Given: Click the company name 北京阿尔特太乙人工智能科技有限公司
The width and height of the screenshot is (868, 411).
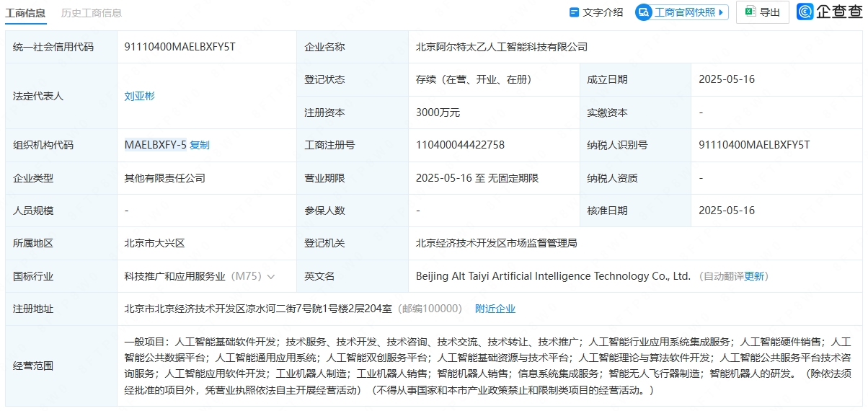Looking at the screenshot, I should click(x=502, y=47).
